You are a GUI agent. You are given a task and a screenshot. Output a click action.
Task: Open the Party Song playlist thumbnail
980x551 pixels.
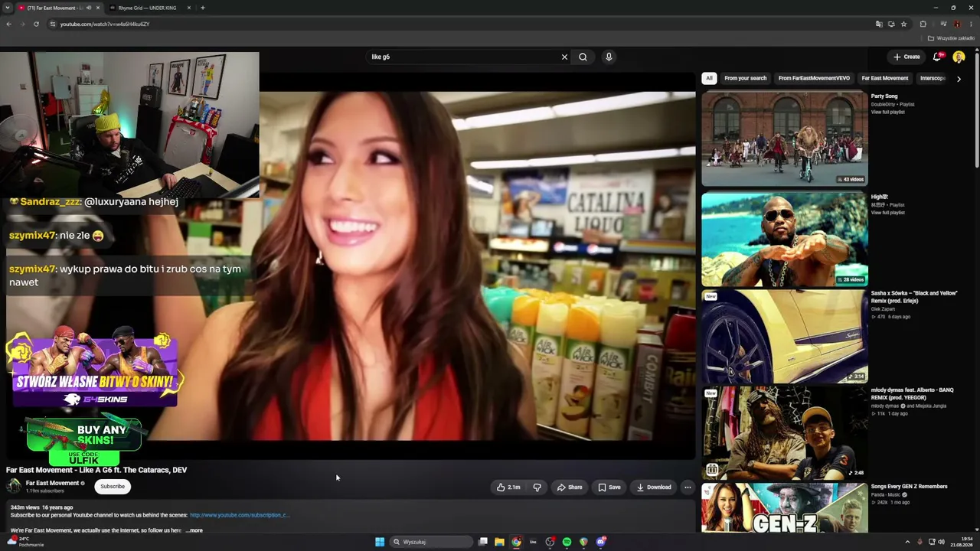click(785, 139)
